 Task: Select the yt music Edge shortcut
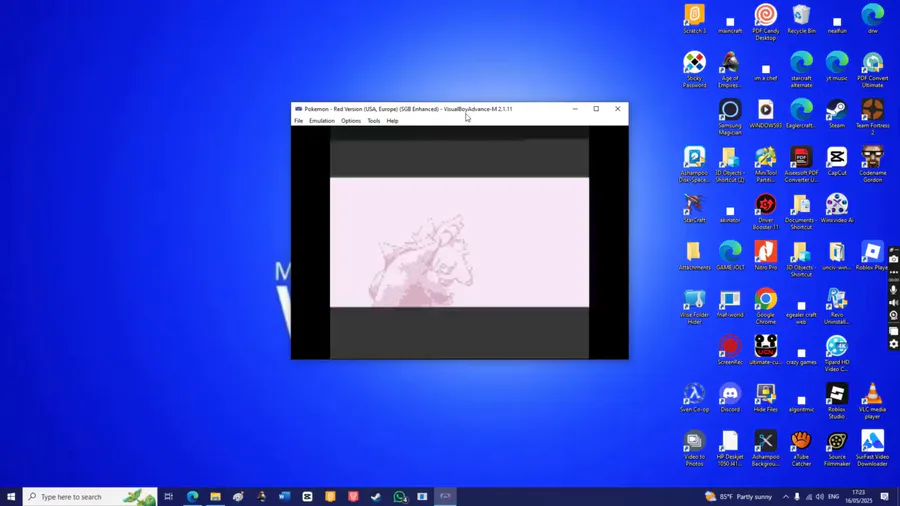click(x=837, y=67)
